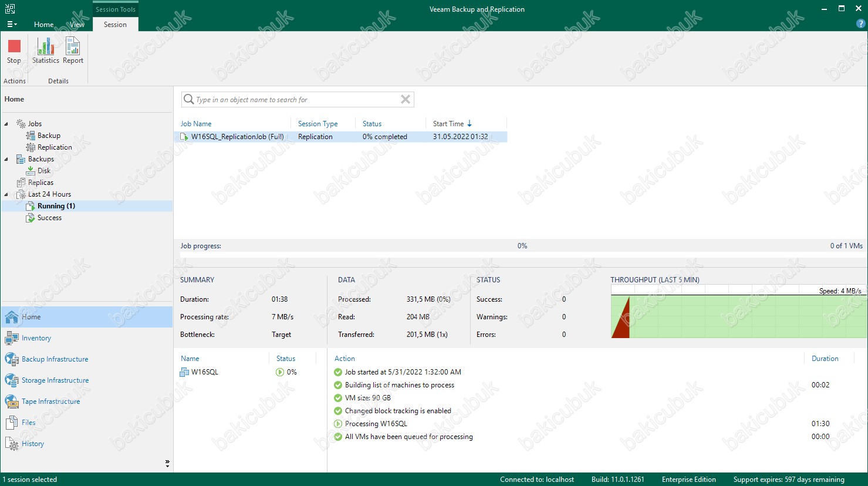The image size is (868, 486).
Task: Click 'Enterprise Edition' in status bar
Action: (688, 480)
